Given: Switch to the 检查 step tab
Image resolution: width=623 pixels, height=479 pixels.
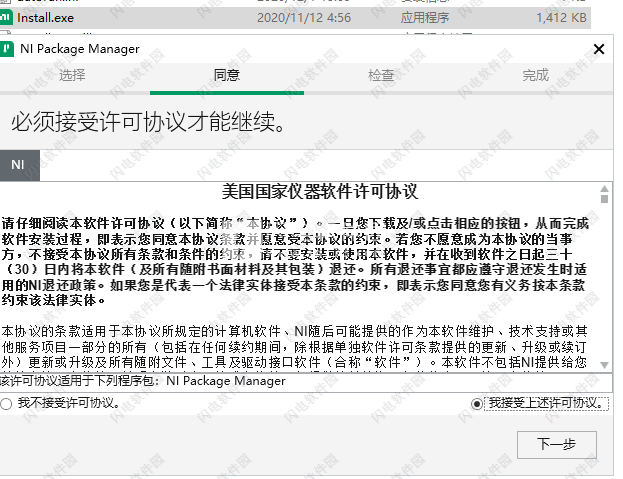Looking at the screenshot, I should pyautogui.click(x=381, y=75).
